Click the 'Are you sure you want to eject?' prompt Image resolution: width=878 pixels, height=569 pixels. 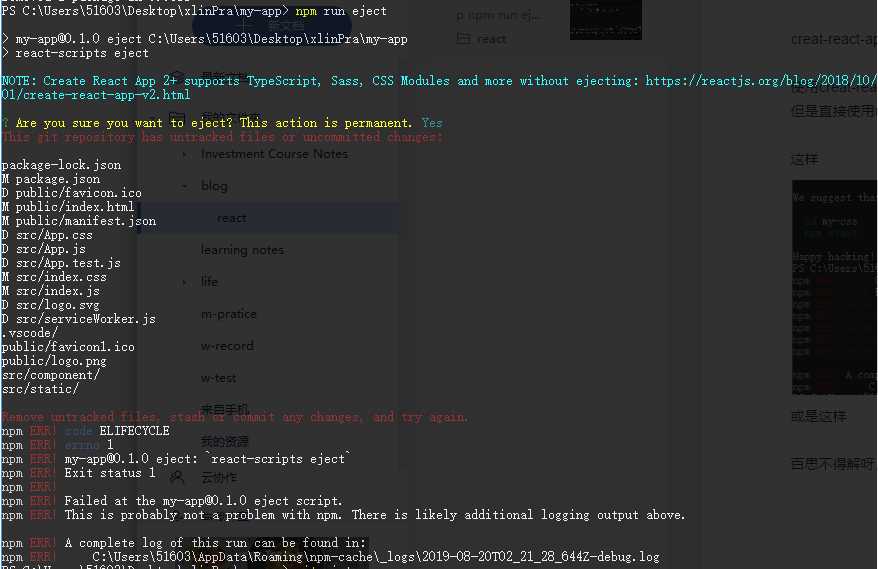214,123
